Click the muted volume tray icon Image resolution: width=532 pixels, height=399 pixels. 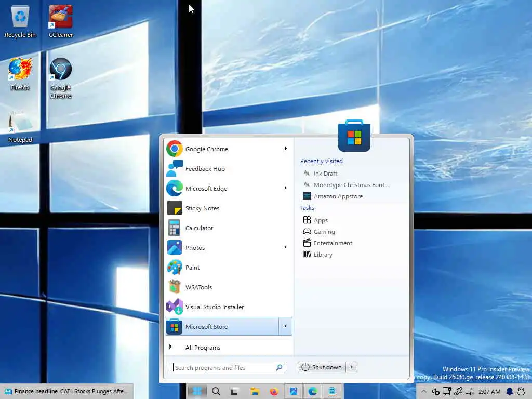click(436, 392)
